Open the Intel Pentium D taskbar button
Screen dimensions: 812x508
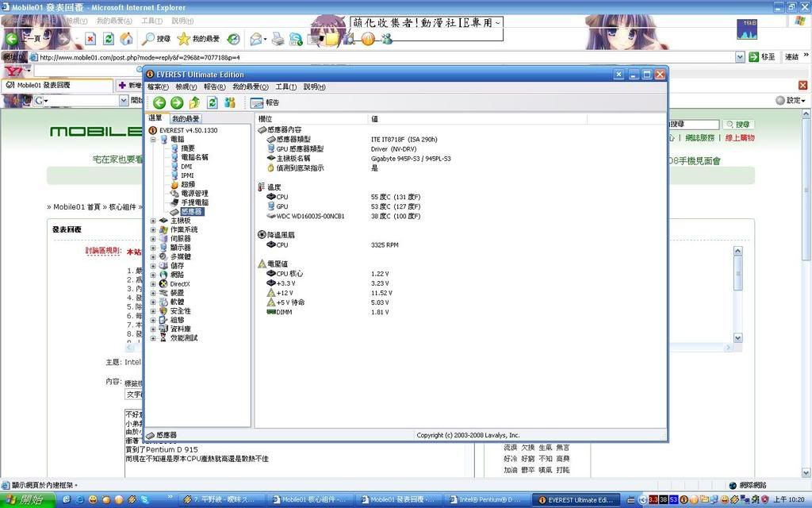tap(486, 500)
